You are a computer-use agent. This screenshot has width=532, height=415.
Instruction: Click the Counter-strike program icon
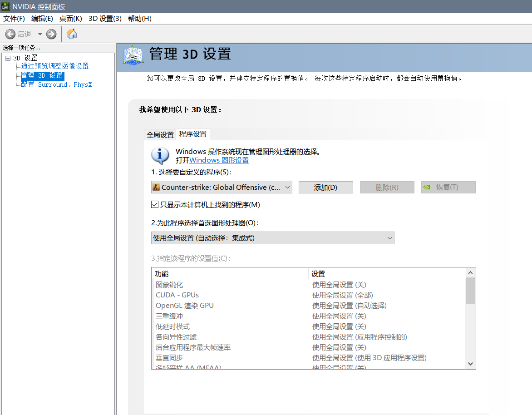pyautogui.click(x=156, y=188)
